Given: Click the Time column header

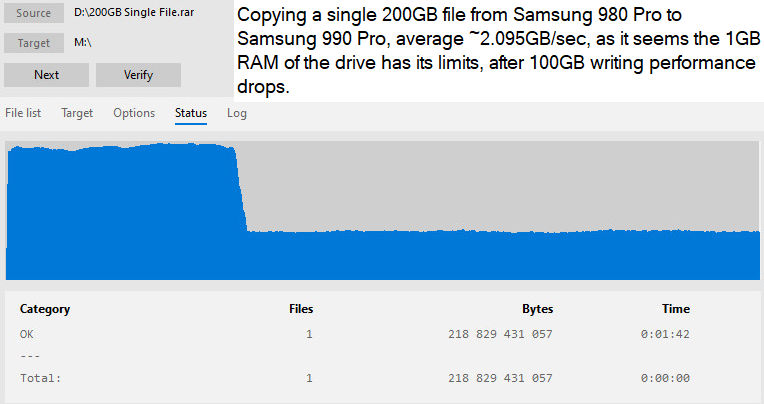Looking at the screenshot, I should click(676, 309).
